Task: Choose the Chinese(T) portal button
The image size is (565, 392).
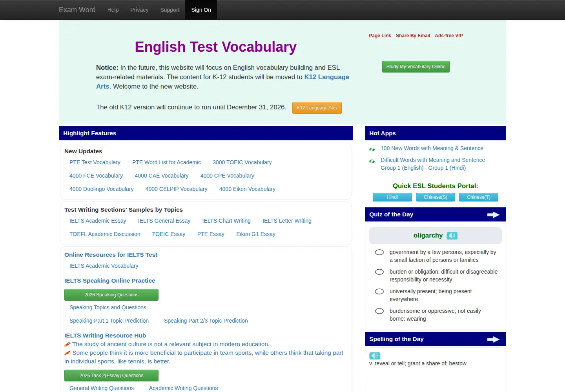Action: pyautogui.click(x=479, y=197)
